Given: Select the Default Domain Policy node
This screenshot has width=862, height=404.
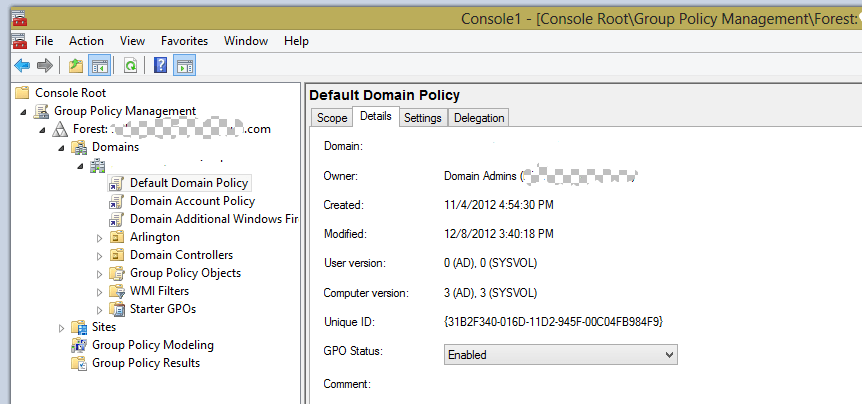Looking at the screenshot, I should (188, 183).
